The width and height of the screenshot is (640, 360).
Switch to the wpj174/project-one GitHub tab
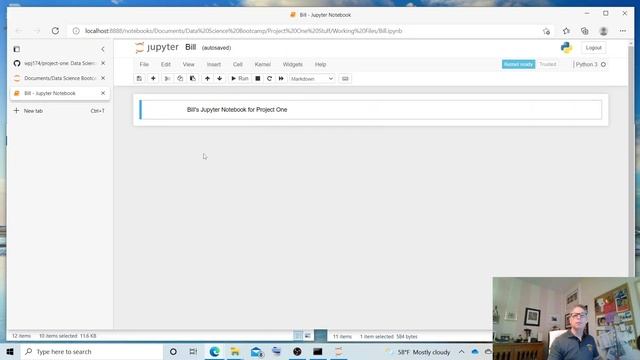[x=55, y=63]
